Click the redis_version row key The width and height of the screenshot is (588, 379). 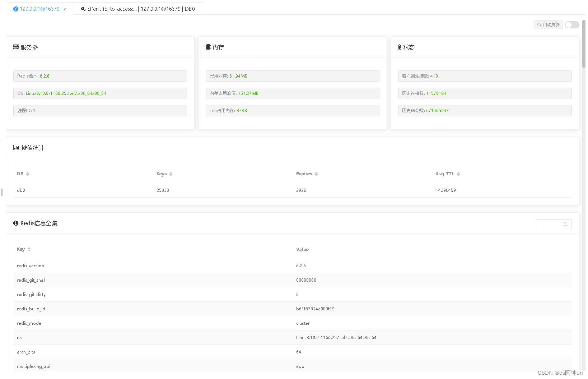coord(31,266)
